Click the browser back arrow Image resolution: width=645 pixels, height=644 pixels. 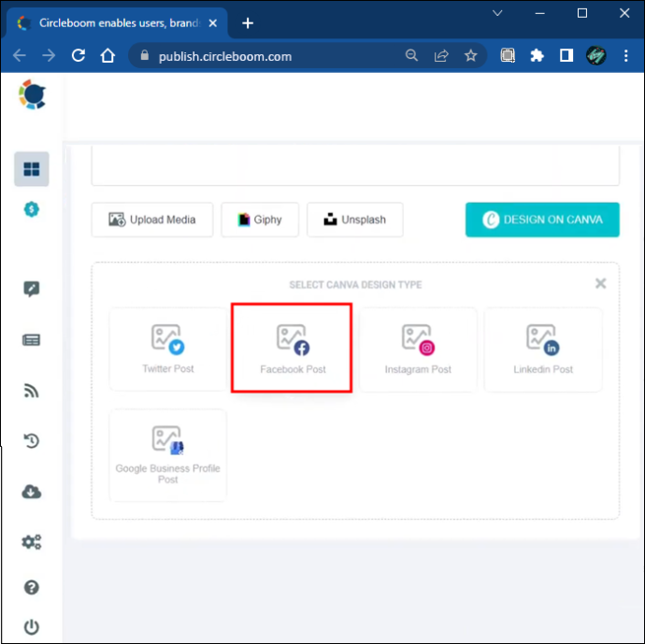(20, 55)
